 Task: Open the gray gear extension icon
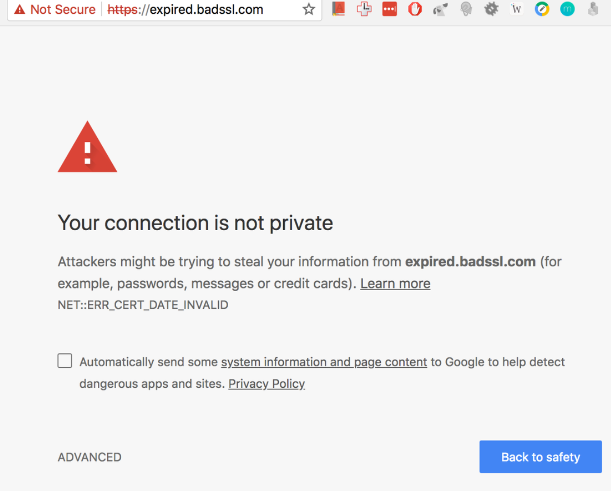click(491, 9)
